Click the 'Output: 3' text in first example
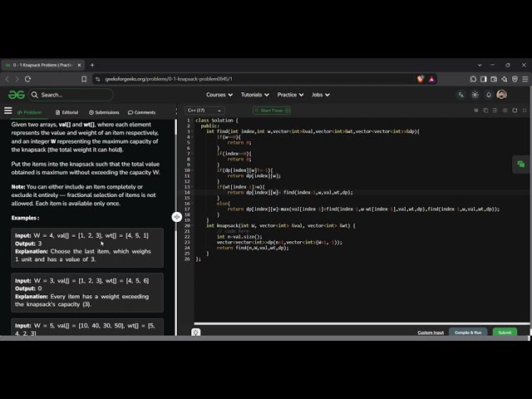Screen dimensions: 532x399 click(28, 244)
